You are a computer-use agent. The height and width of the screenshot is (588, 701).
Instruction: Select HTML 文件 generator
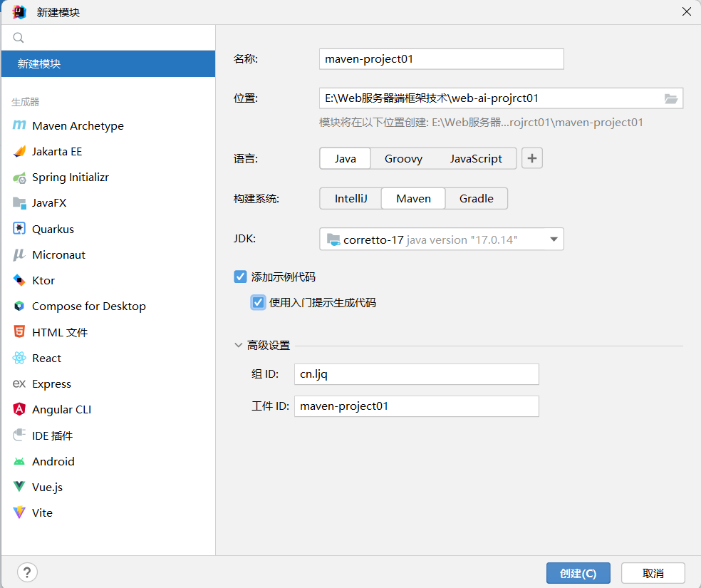pyautogui.click(x=108, y=332)
